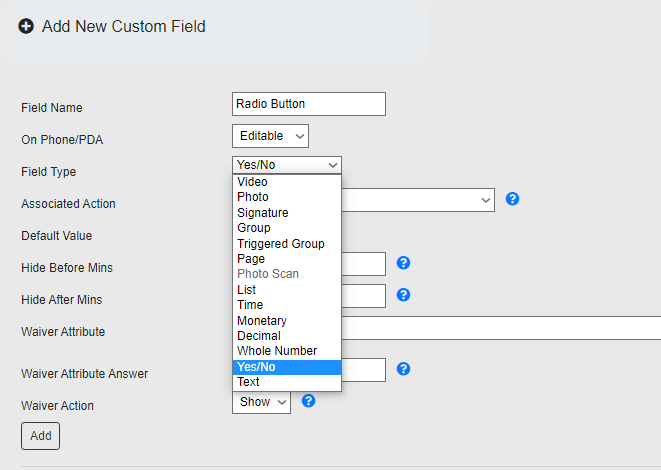Image resolution: width=661 pixels, height=470 pixels.
Task: Click help icon beside Hide After Mins
Action: (x=404, y=295)
